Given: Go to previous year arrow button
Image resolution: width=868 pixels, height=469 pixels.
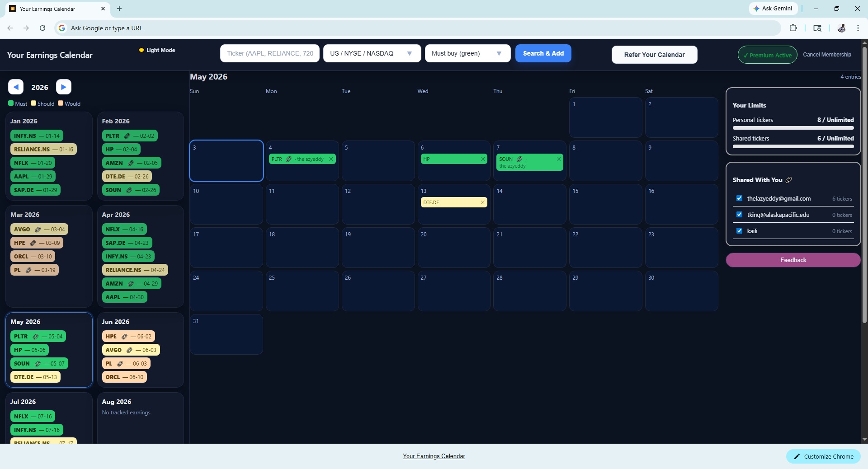Looking at the screenshot, I should pos(16,87).
